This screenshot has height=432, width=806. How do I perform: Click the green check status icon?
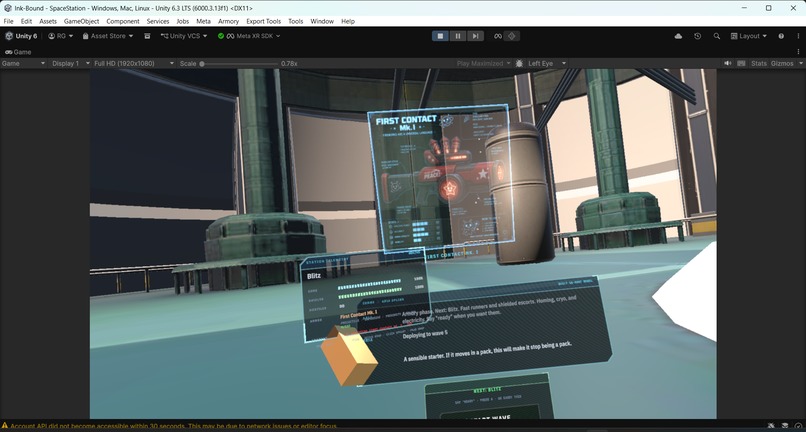point(221,36)
